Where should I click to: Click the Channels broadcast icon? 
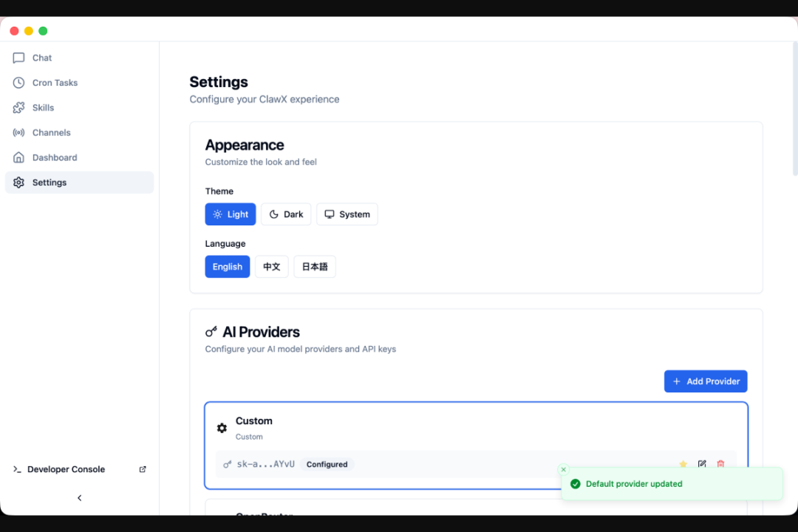18,133
